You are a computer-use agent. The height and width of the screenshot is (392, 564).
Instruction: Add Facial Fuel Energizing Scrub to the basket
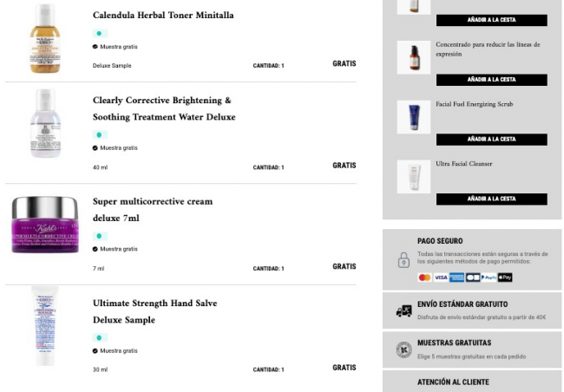[x=491, y=139]
